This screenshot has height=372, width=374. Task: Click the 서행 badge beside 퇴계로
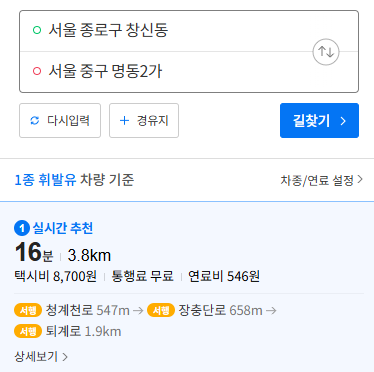click(28, 331)
